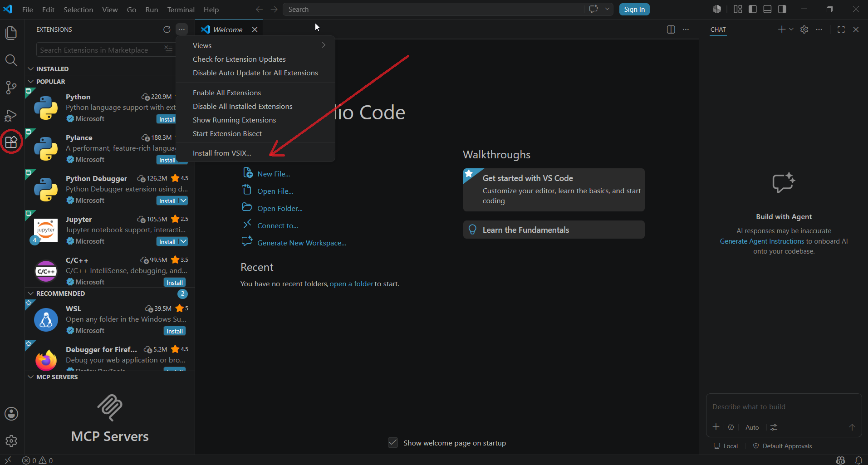This screenshot has width=868, height=465.
Task: Open install options dropdown for Python Debugger
Action: point(183,201)
